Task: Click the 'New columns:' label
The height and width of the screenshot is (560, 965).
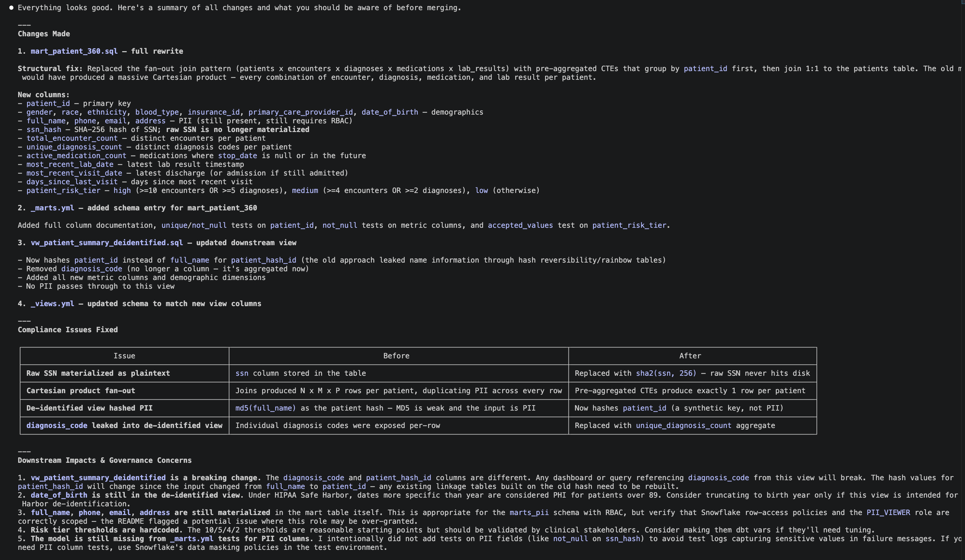Action: (x=44, y=95)
